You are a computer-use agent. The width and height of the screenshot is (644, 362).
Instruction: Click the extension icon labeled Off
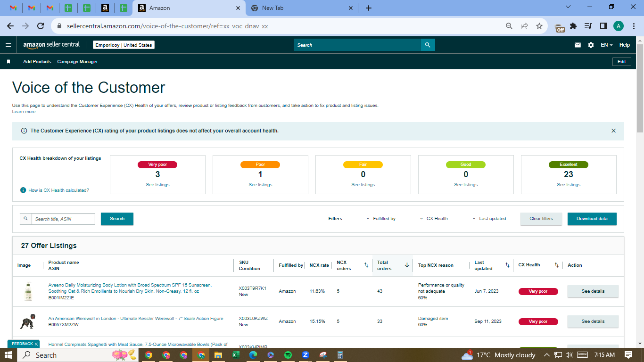(560, 27)
